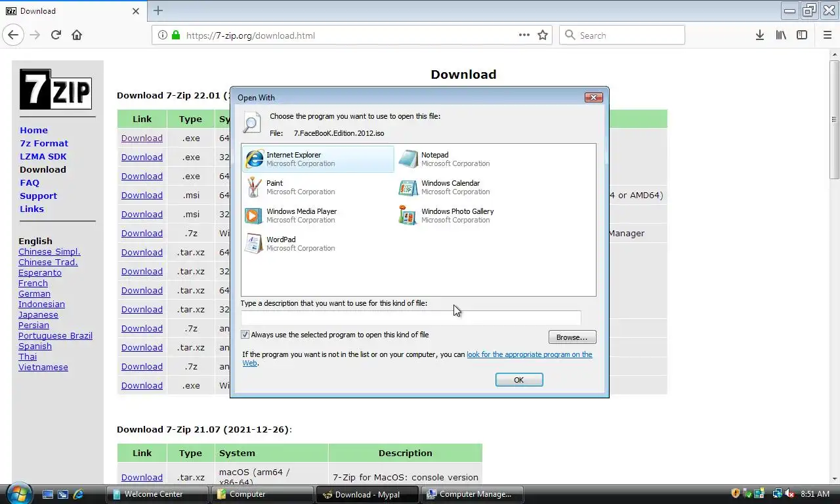Open 7z Format sidebar link
Screen dimensions: 840x504
tap(44, 143)
